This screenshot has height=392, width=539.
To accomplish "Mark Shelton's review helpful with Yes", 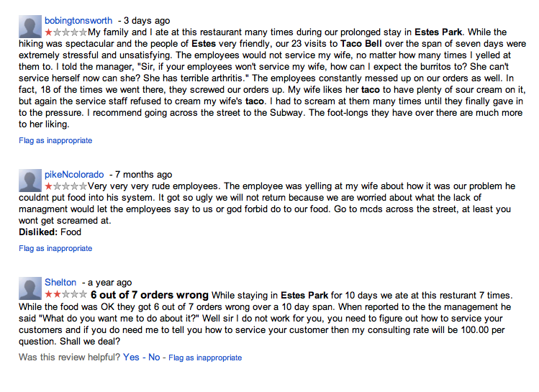I will tap(131, 357).
